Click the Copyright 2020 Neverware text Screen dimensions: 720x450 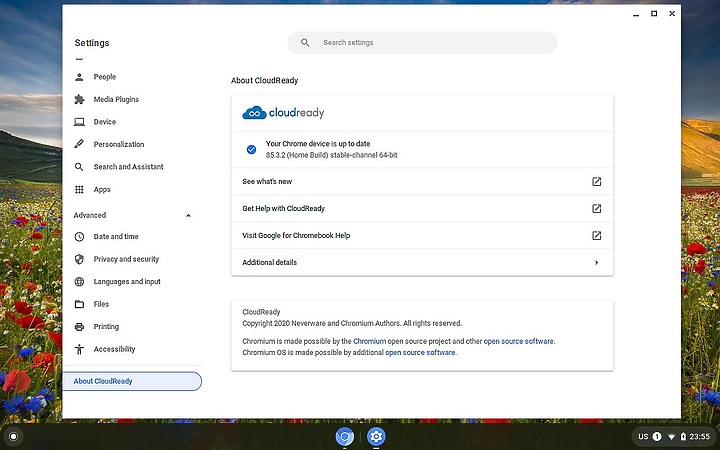click(352, 323)
